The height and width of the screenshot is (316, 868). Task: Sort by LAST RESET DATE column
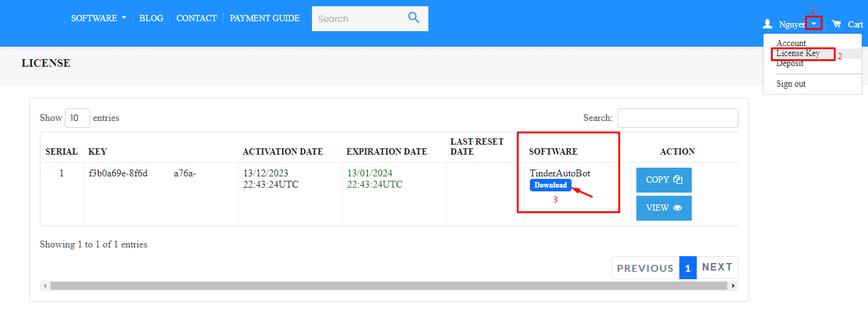pyautogui.click(x=477, y=146)
